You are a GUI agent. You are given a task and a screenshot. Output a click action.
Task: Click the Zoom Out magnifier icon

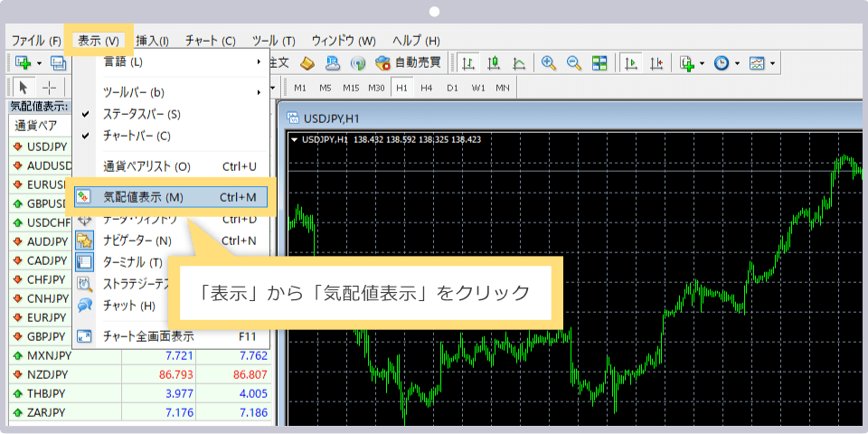tap(573, 63)
